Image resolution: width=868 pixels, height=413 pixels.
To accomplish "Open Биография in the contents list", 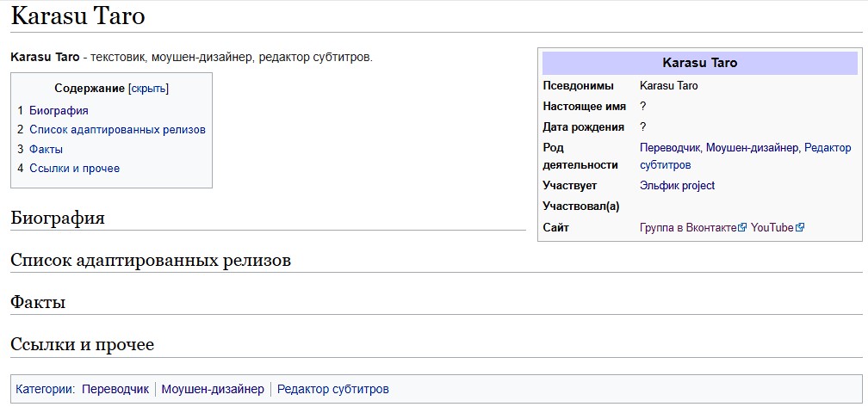I will (x=59, y=111).
